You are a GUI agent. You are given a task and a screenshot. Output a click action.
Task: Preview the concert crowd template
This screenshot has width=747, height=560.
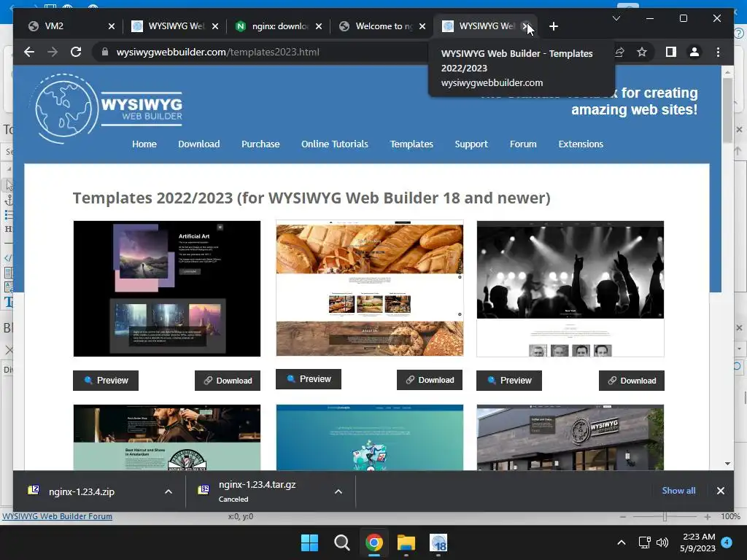(508, 381)
